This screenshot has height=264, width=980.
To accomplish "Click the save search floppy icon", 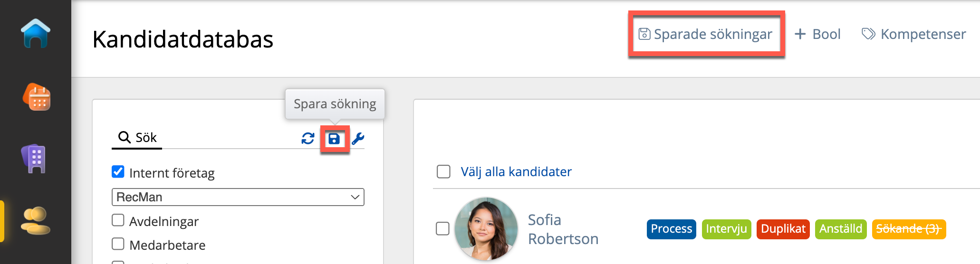I will coord(334,139).
